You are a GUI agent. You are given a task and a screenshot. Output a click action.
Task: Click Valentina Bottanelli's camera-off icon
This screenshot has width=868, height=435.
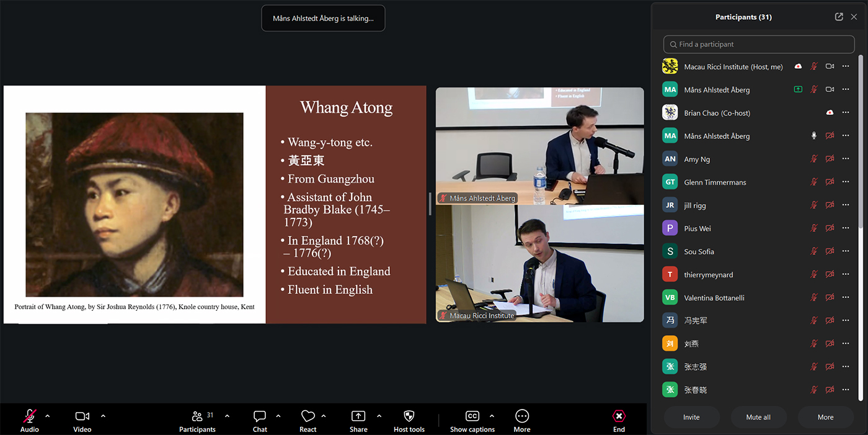click(830, 298)
